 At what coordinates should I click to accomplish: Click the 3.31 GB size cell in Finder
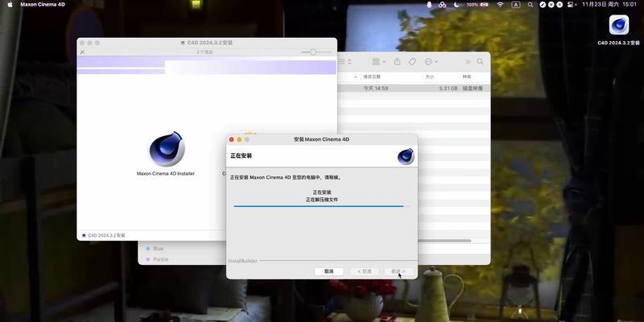pyautogui.click(x=448, y=89)
